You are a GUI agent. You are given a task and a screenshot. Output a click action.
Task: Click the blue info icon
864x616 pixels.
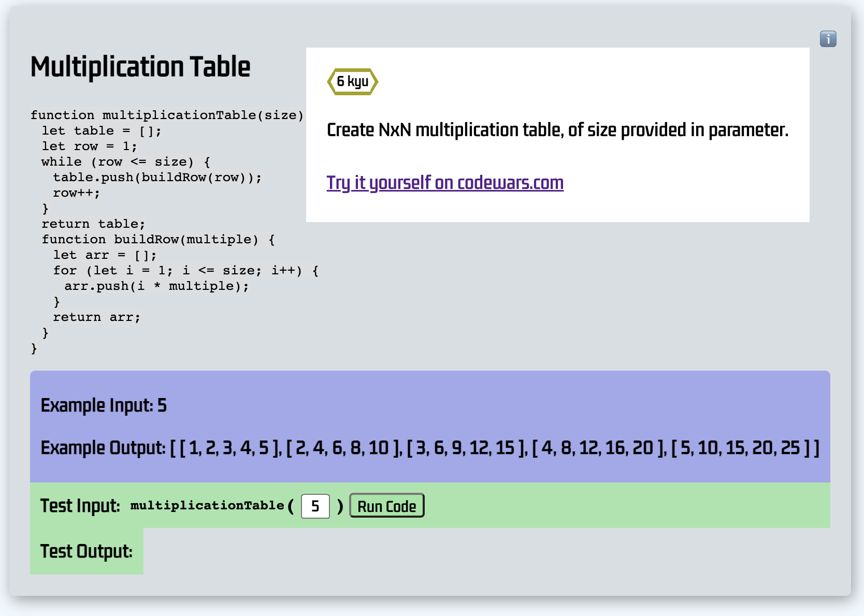pyautogui.click(x=828, y=39)
